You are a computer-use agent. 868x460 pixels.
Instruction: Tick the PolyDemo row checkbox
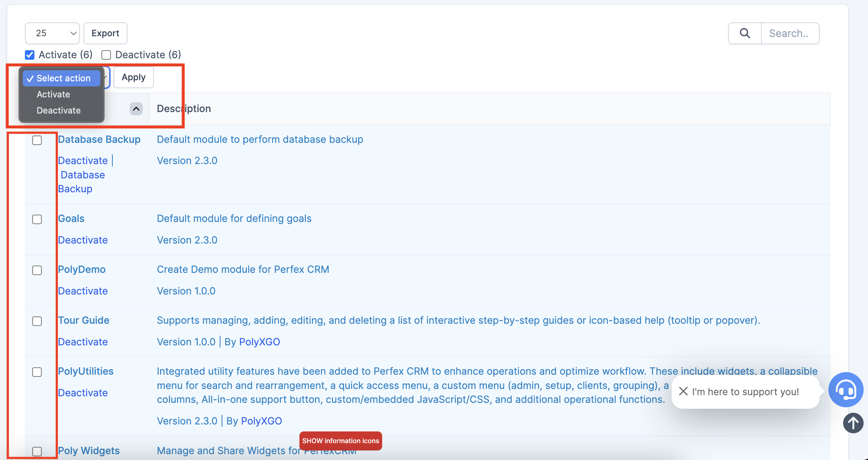click(37, 270)
